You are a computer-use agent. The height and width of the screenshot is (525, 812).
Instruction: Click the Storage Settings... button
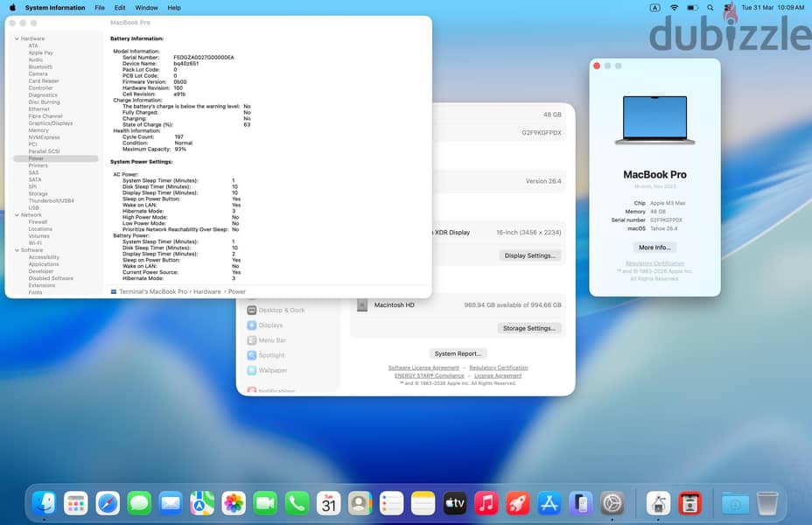[x=529, y=328]
